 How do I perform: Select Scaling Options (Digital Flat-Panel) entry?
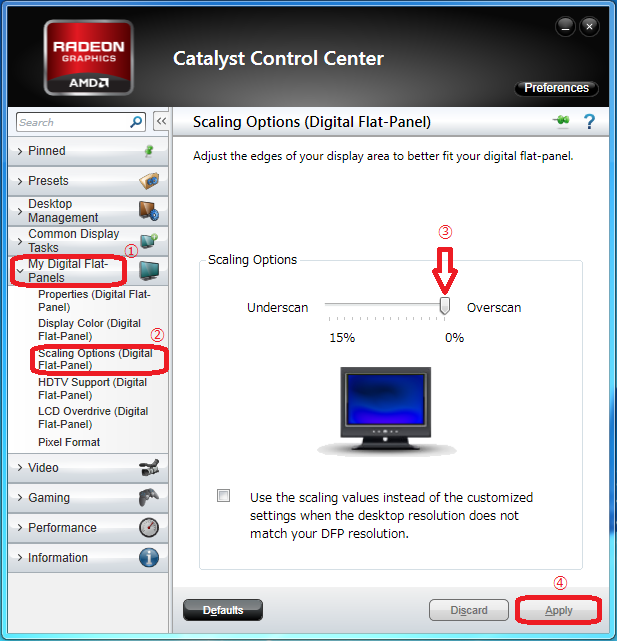click(x=95, y=359)
